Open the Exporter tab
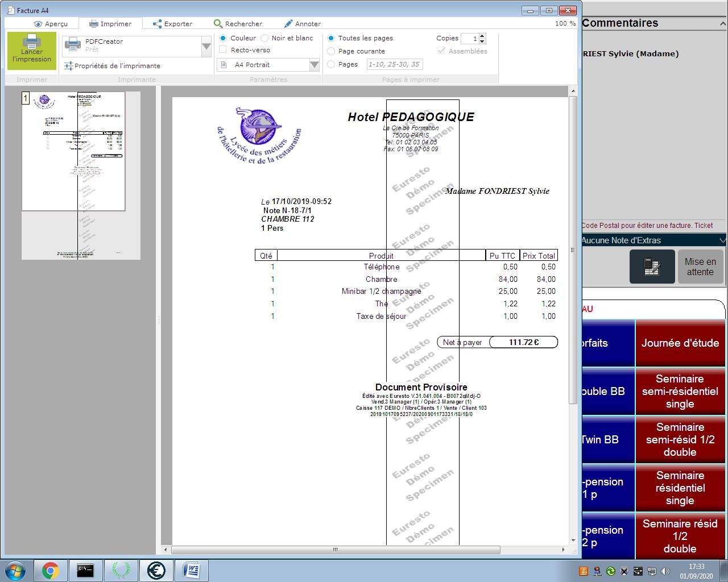The height and width of the screenshot is (582, 728). 172,24
